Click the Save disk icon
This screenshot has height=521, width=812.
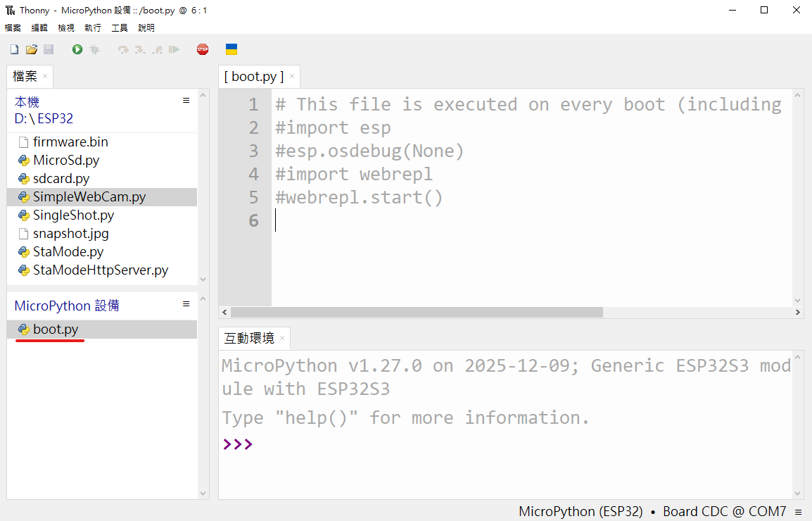point(49,49)
